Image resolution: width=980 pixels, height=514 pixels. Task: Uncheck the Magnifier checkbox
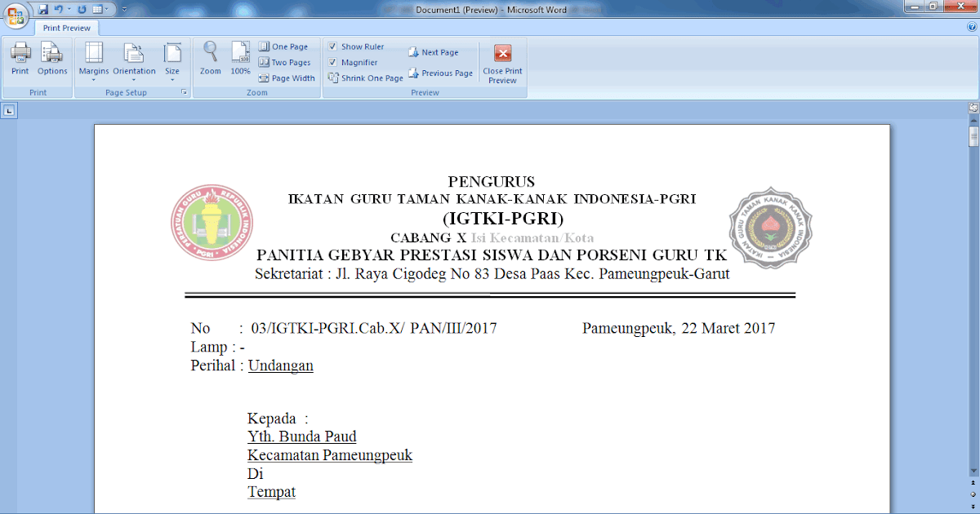click(332, 63)
